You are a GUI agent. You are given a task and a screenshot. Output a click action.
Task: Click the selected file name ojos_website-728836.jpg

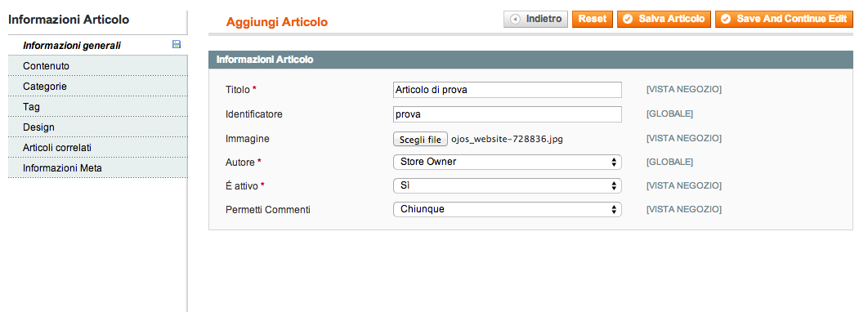(507, 140)
